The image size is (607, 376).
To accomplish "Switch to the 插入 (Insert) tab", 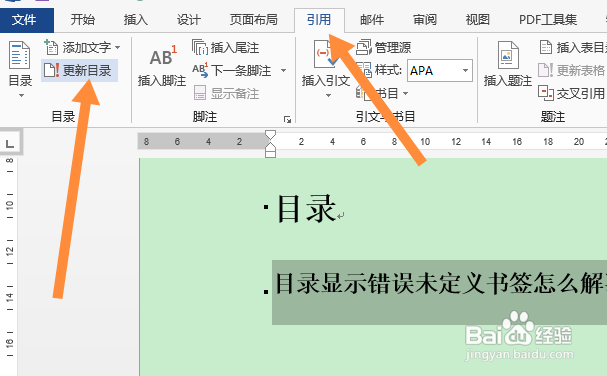I will click(135, 20).
